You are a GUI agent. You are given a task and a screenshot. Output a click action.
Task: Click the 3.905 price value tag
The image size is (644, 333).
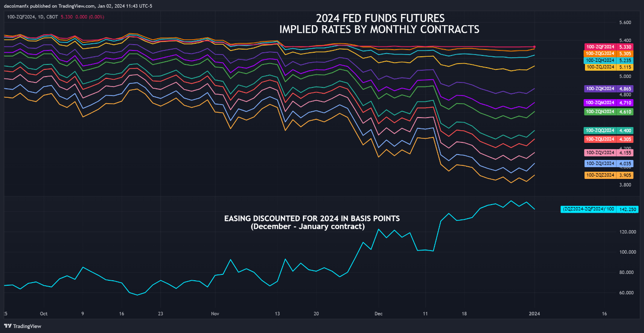[626, 175]
